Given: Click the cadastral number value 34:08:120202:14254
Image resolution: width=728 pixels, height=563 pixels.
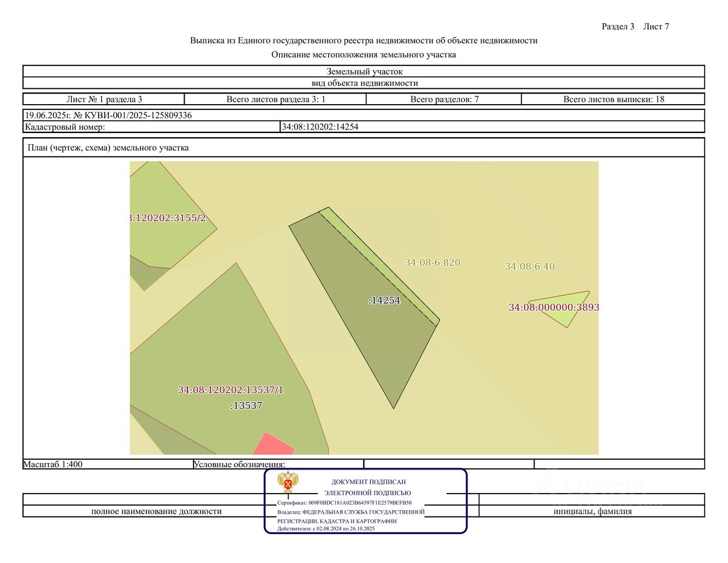Looking at the screenshot, I should (320, 126).
